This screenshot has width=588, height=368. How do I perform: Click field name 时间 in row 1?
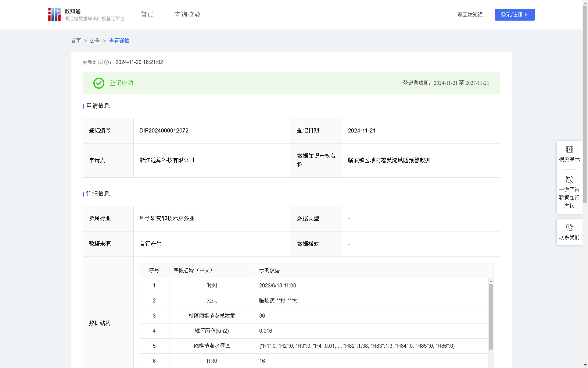coord(212,286)
